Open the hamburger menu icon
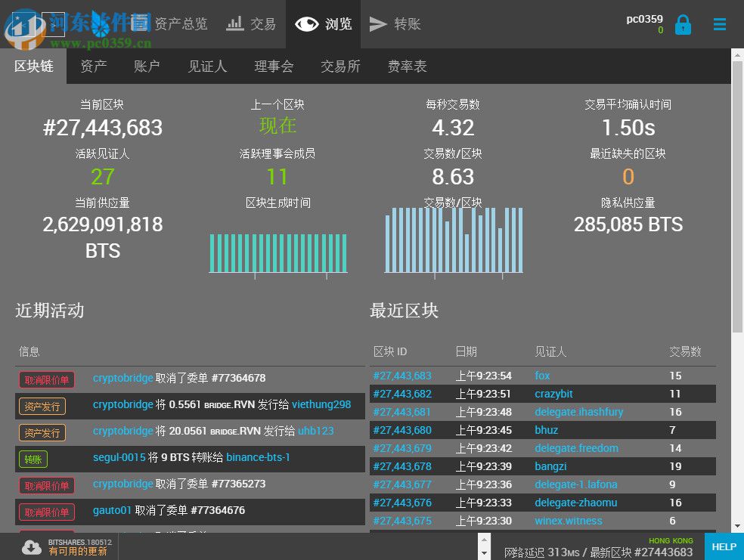Screen dimensions: 744x560 coord(719,23)
